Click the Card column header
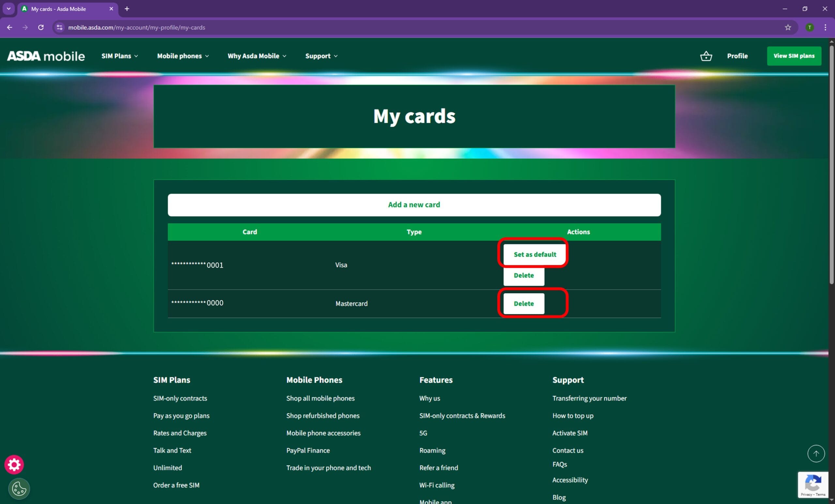835x504 pixels. tap(250, 232)
